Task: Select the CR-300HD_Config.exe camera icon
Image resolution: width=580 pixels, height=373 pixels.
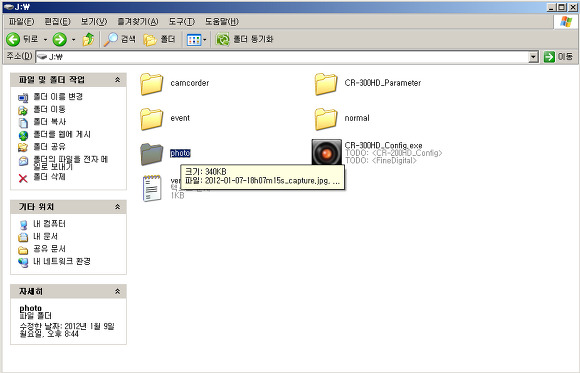Action: coord(327,152)
